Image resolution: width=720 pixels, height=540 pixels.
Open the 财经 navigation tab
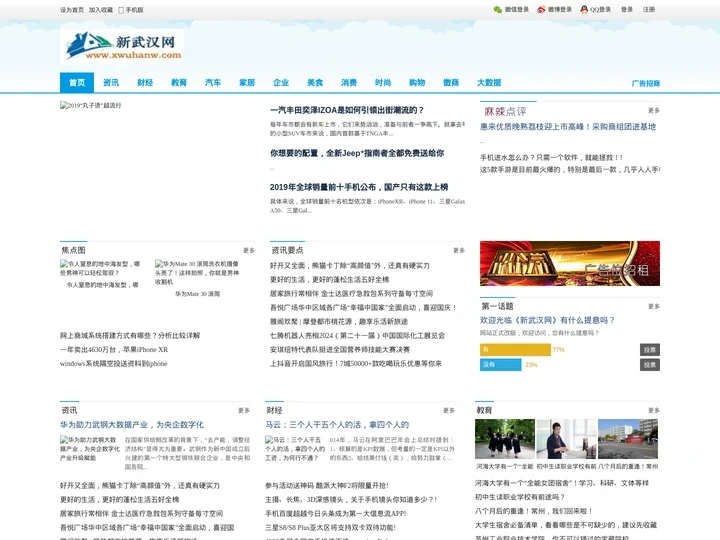pos(145,83)
